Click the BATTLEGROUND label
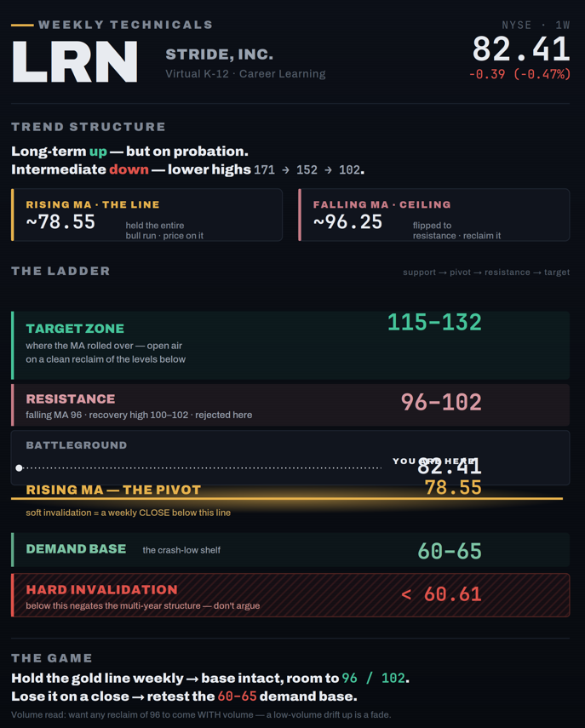The image size is (585, 728). point(76,445)
